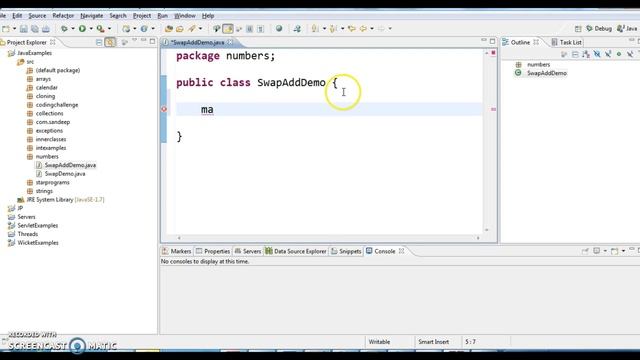This screenshot has width=640, height=360.
Task: Click the Search flashlight toolbar icon
Action: 191,29
